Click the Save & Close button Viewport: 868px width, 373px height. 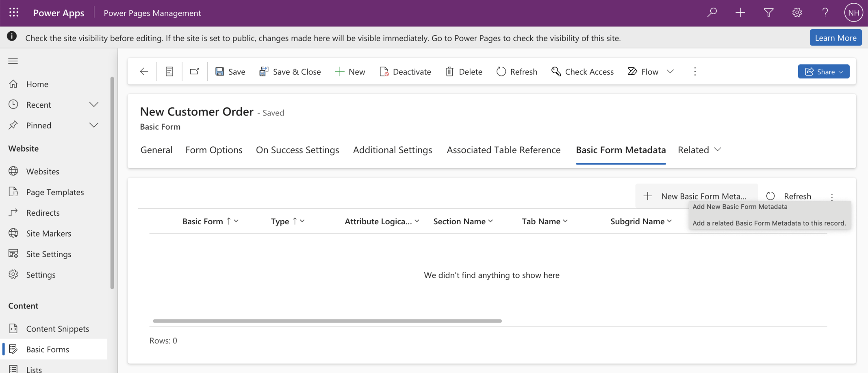(x=290, y=72)
